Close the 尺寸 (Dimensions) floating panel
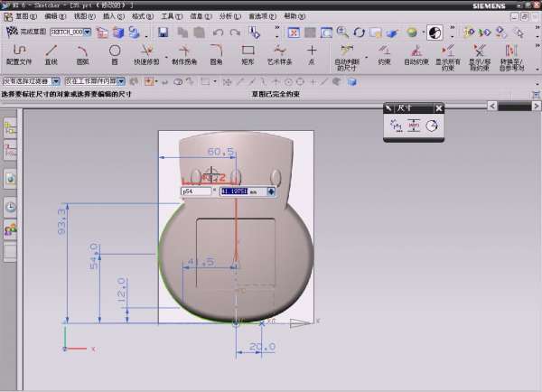The width and height of the screenshot is (542, 392). [x=439, y=108]
